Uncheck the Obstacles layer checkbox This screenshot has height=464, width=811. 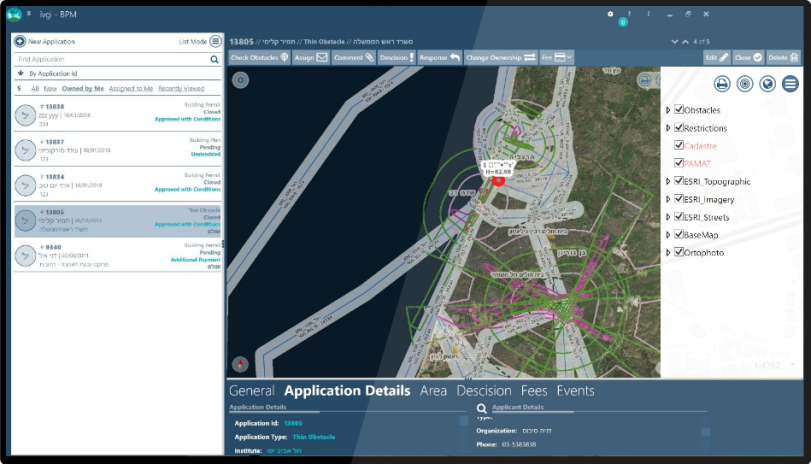point(679,110)
